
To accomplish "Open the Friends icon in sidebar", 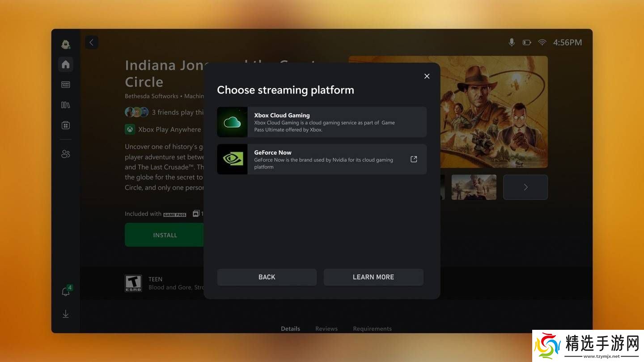I will 66,154.
